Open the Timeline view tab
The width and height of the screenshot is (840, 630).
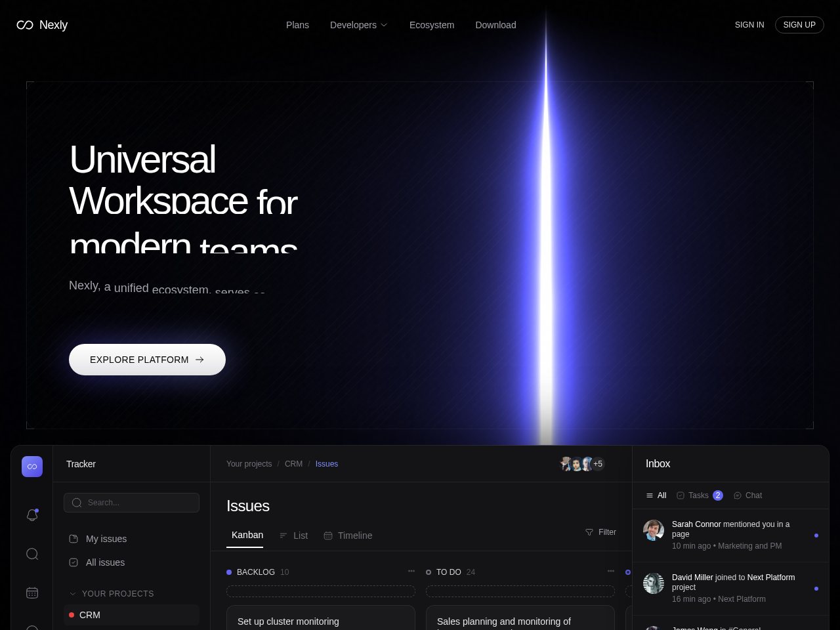[348, 535]
